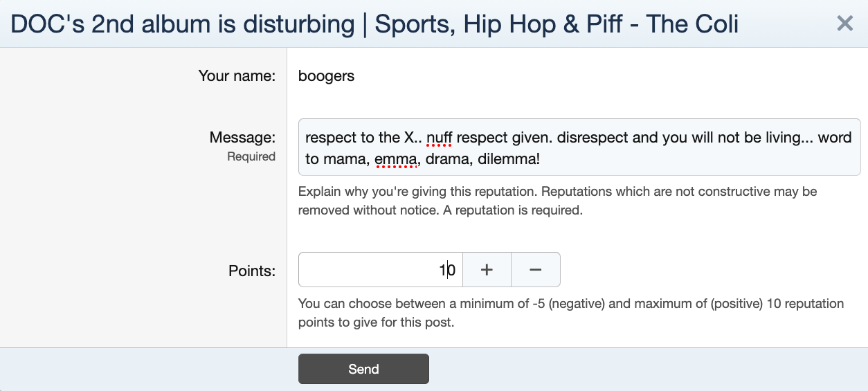Increase points with the plus button
Screen dimensions: 868x391
click(x=487, y=270)
